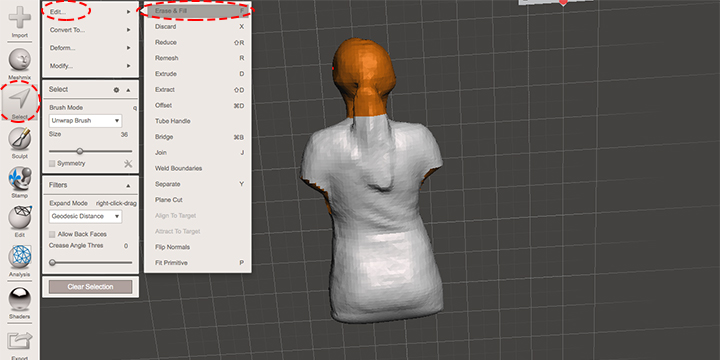Click the Select panel gear settings icon

point(116,90)
